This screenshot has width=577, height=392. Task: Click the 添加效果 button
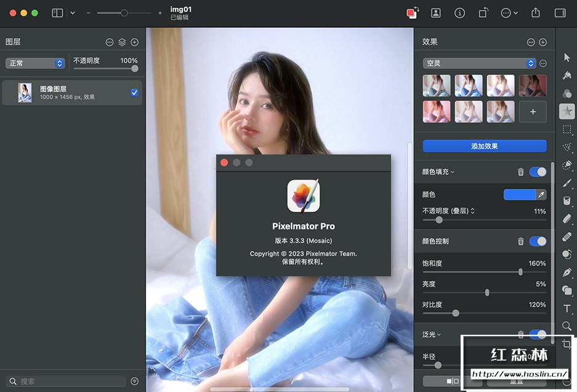484,146
